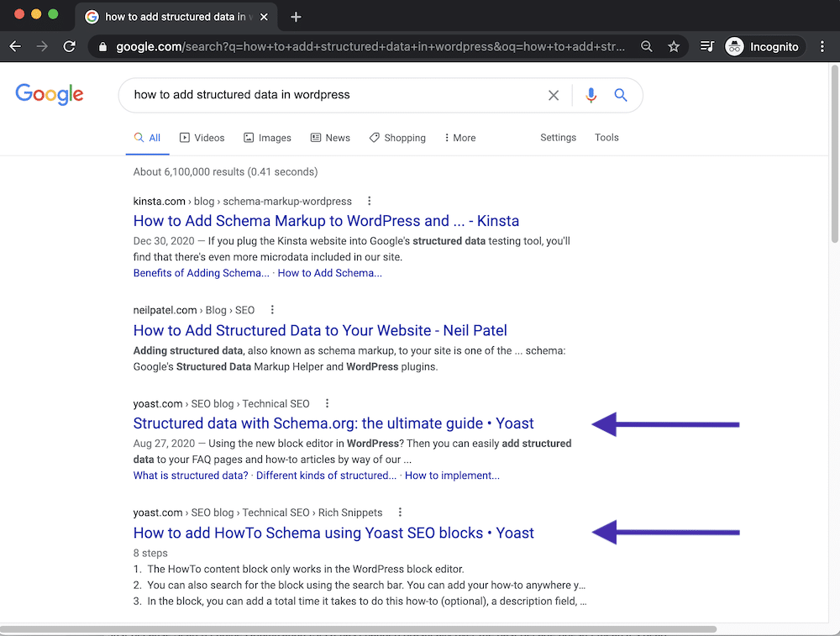Click the magnifying glass to search
The image size is (840, 636).
click(620, 95)
